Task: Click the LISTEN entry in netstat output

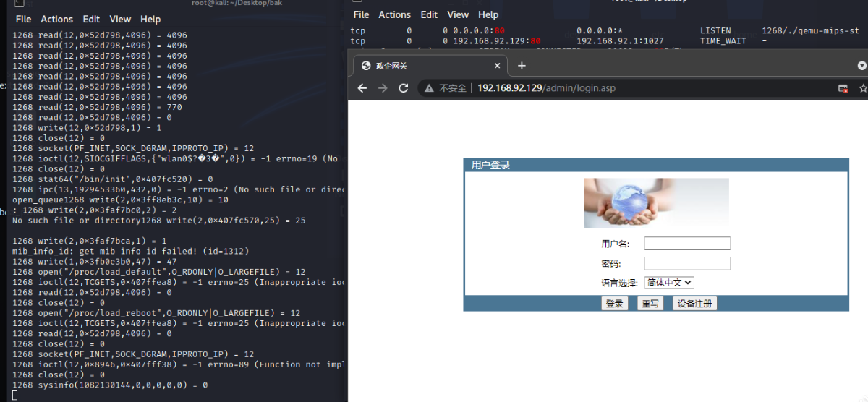Action: point(715,31)
